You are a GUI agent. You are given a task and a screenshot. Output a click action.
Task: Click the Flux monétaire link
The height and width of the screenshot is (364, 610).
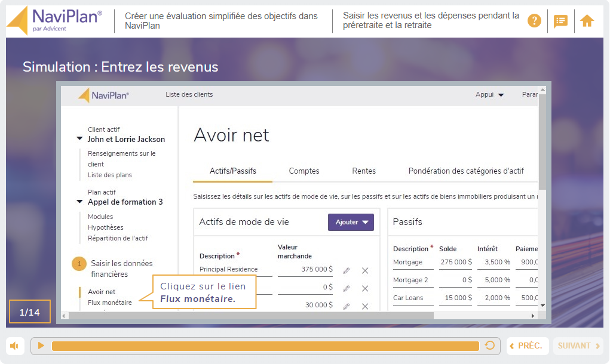coord(110,303)
